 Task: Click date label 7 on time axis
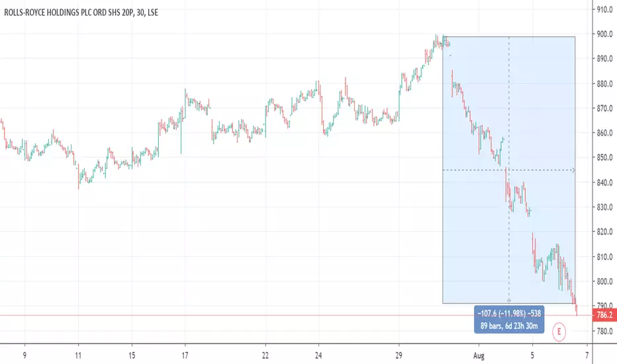click(587, 356)
